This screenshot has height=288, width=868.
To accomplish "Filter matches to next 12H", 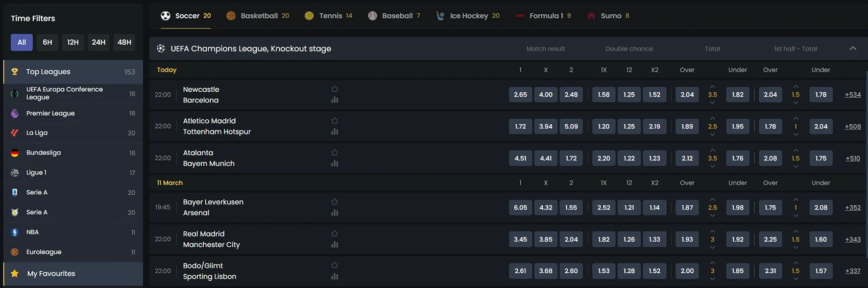I will 73,42.
